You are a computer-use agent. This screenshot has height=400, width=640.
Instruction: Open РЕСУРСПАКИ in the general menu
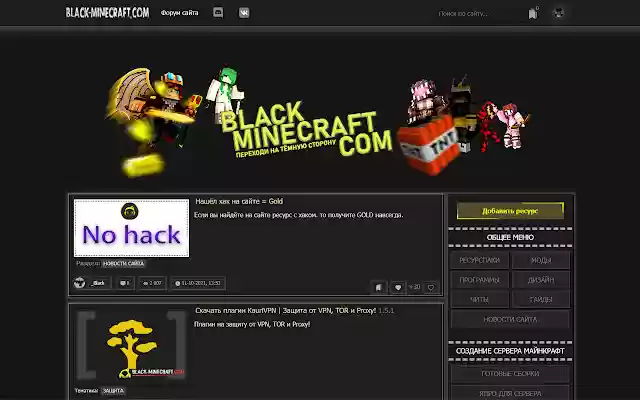tap(479, 260)
